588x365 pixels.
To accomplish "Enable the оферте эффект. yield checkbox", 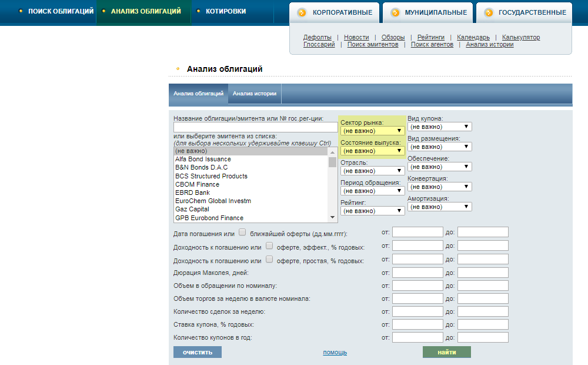I will (269, 246).
